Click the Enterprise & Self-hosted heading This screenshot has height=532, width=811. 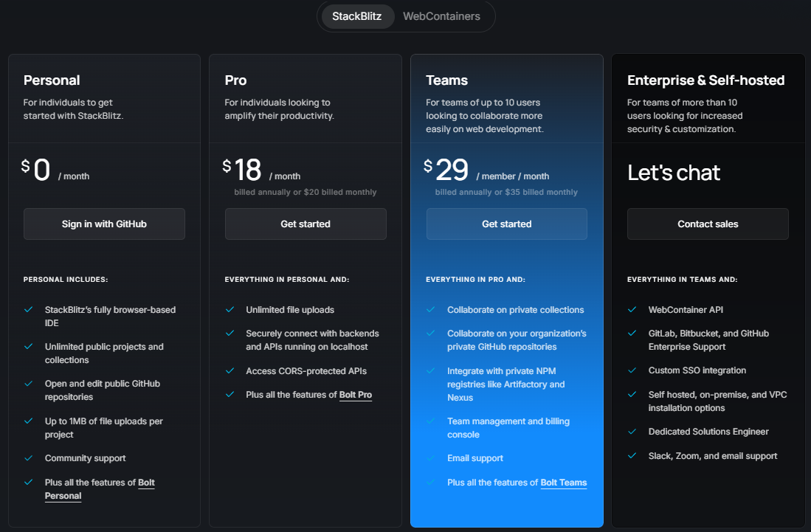coord(706,80)
